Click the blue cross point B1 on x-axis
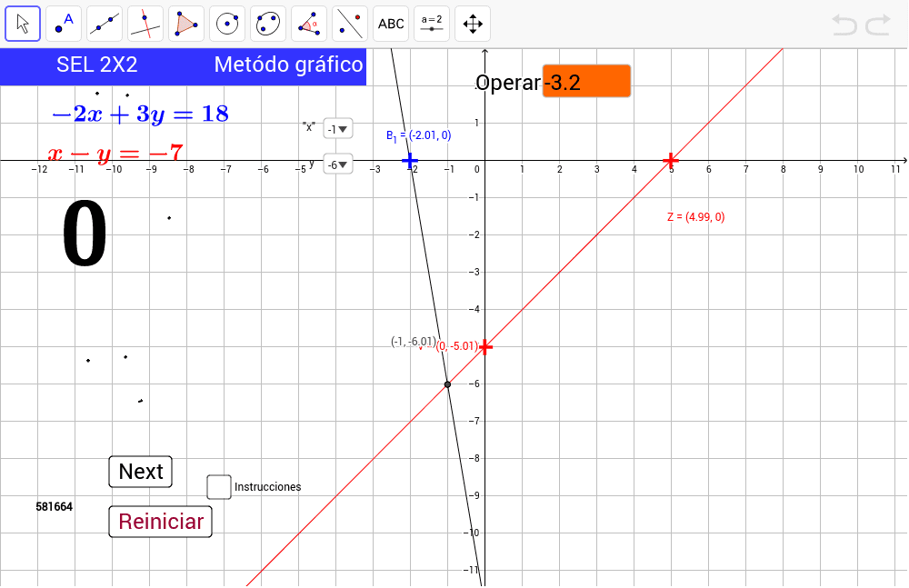 point(410,160)
